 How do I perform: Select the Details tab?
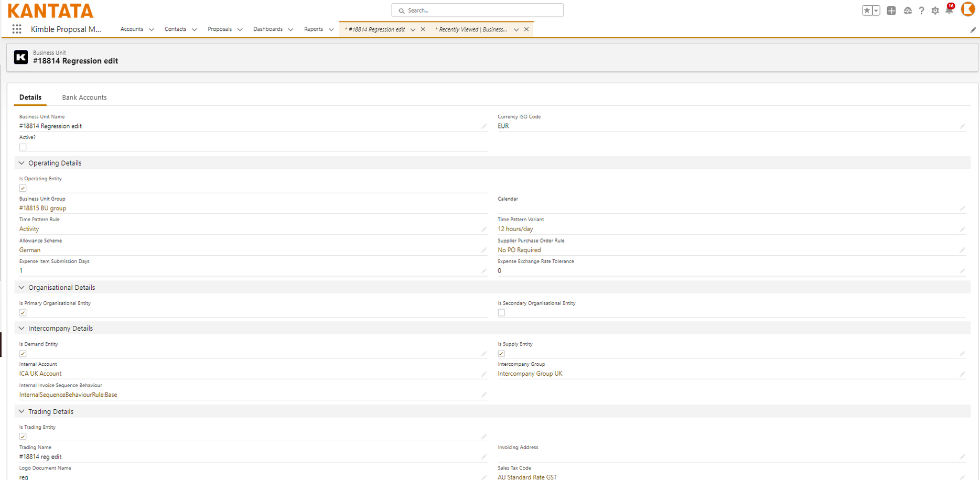click(x=30, y=97)
